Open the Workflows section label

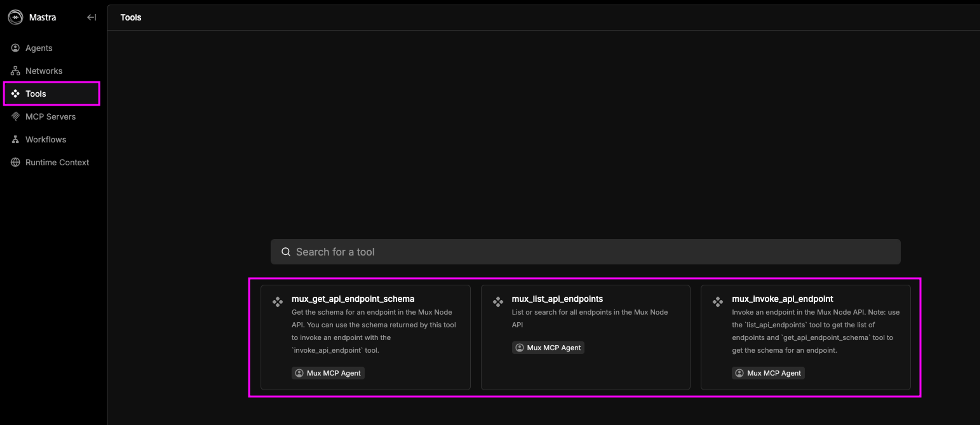[x=46, y=139]
